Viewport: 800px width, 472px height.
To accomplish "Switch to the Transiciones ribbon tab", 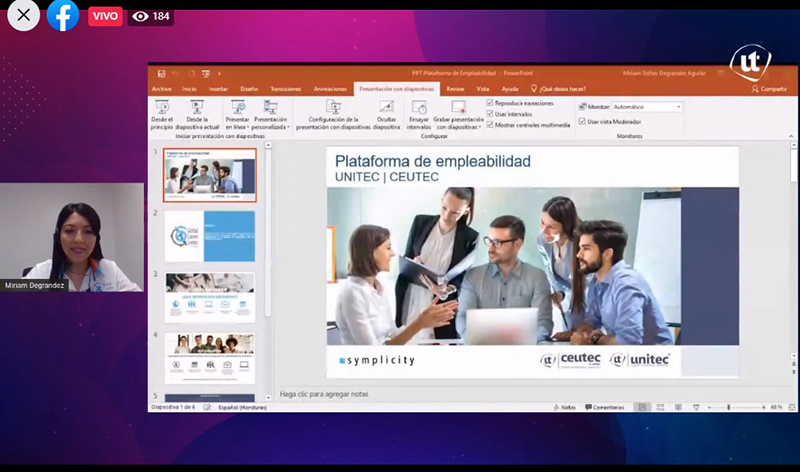I will (x=285, y=89).
